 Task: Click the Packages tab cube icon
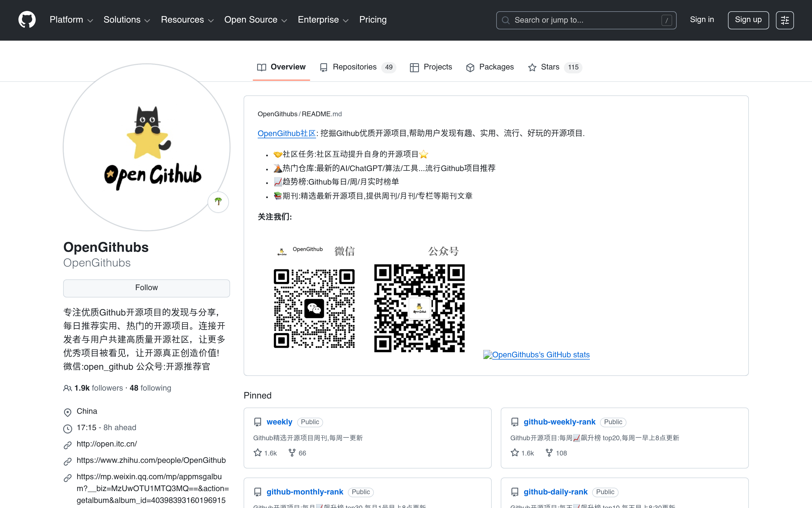[470, 67]
